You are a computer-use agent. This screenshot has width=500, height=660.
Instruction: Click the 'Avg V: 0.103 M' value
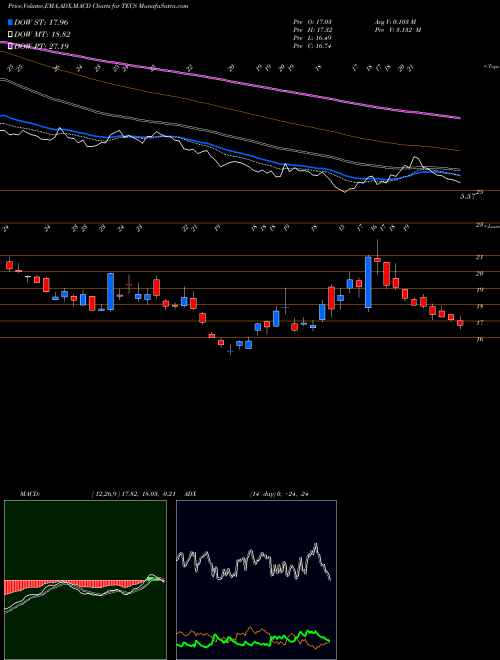(x=395, y=22)
